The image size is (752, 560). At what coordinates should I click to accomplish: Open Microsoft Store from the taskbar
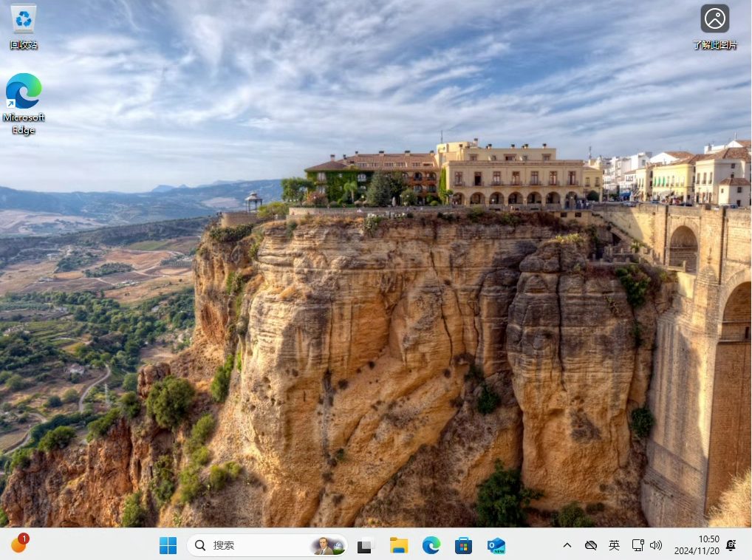tap(463, 545)
